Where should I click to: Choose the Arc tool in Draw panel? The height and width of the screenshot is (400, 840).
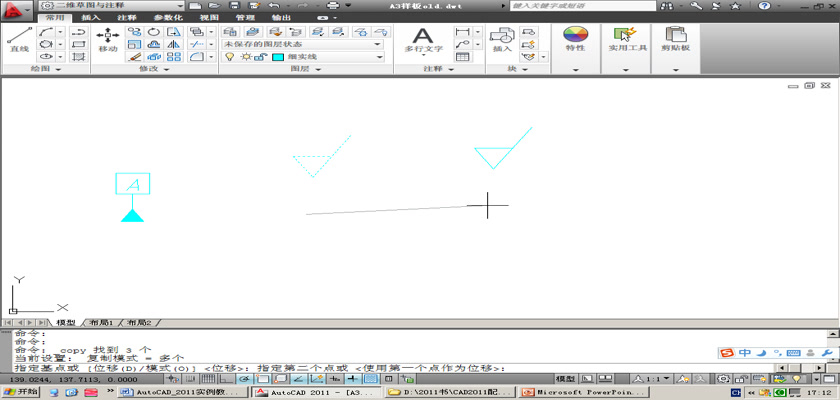[46, 32]
